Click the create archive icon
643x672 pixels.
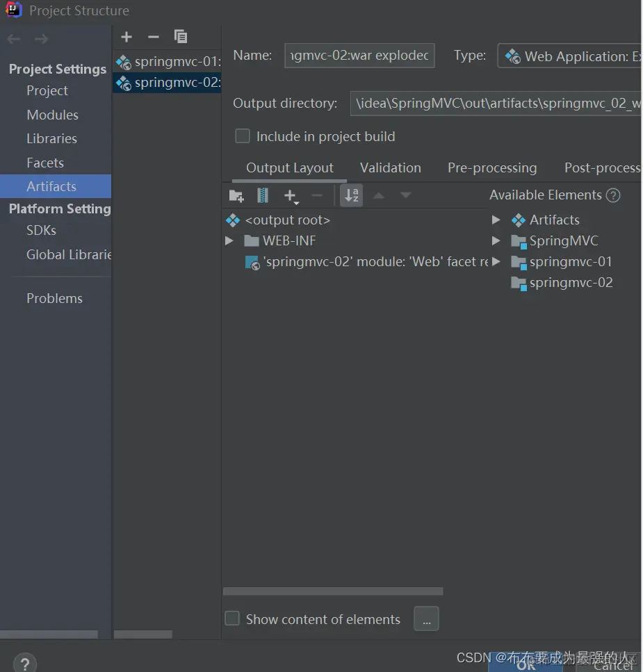click(262, 195)
